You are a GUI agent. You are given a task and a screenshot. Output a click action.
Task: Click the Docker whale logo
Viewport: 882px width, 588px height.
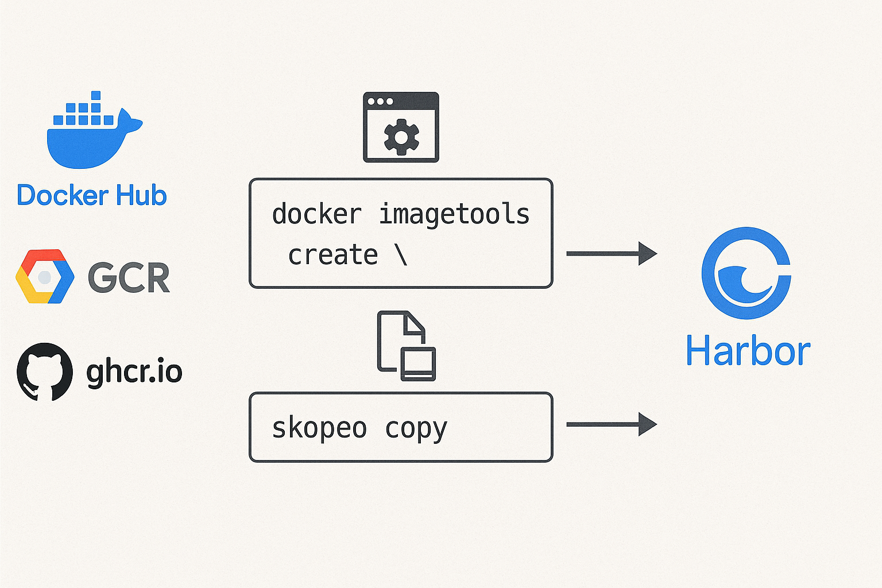[94, 130]
